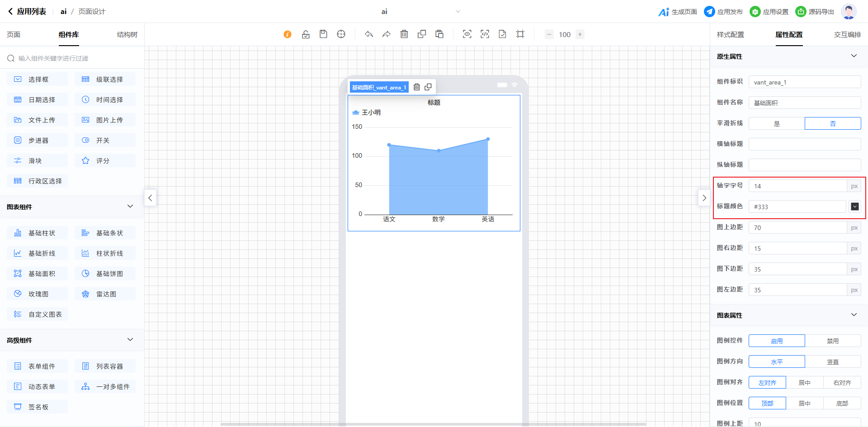
Task: Click the undo arrow in toolbar
Action: pos(369,34)
